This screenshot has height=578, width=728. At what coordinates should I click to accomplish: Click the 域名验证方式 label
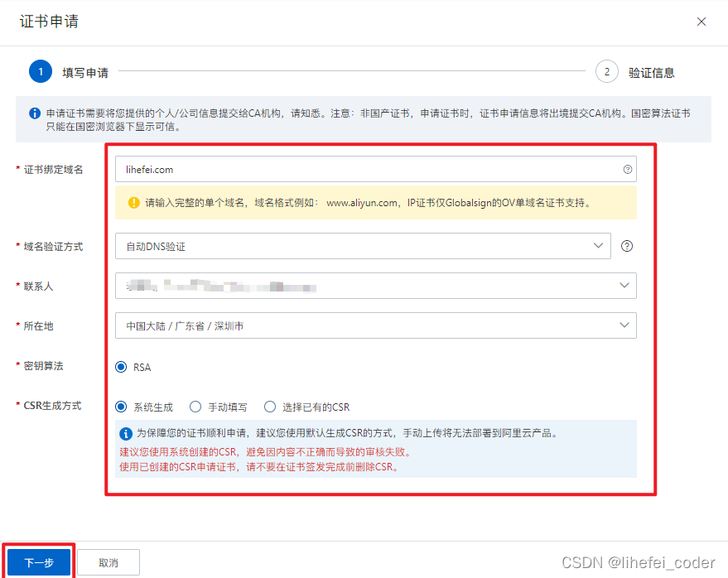53,247
